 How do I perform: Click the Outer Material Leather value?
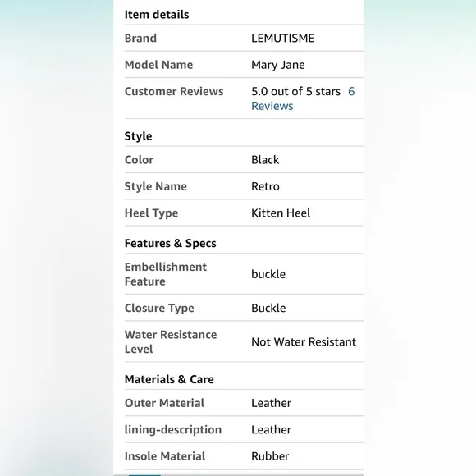pos(271,403)
